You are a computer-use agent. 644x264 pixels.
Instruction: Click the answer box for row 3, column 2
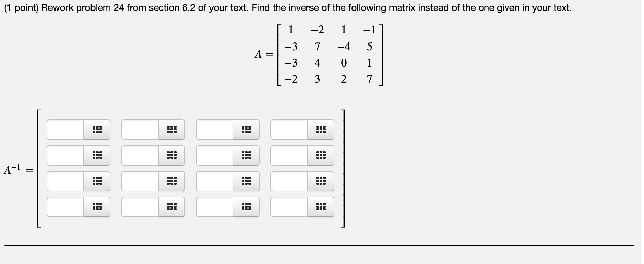pyautogui.click(x=140, y=182)
